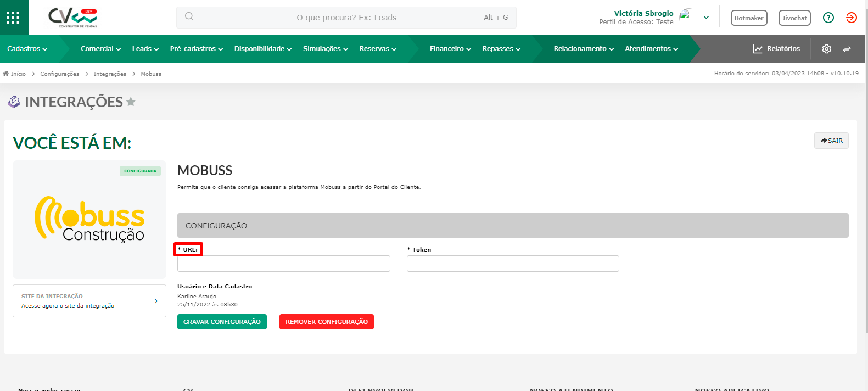Expand the Repasses menu
The height and width of the screenshot is (391, 868).
501,49
